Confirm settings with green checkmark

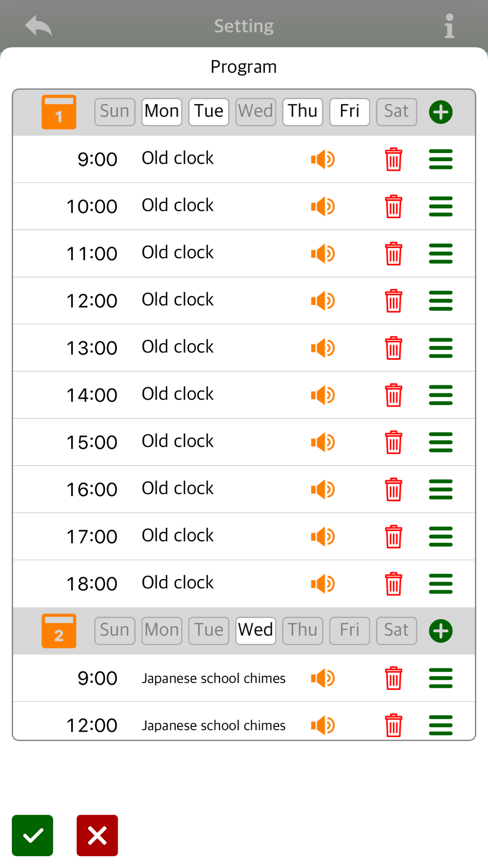point(33,835)
